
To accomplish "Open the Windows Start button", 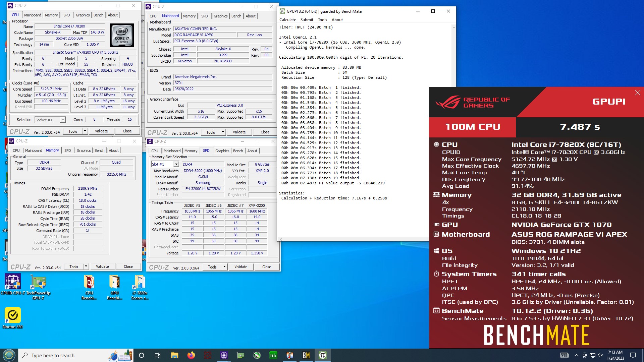I will (9, 355).
